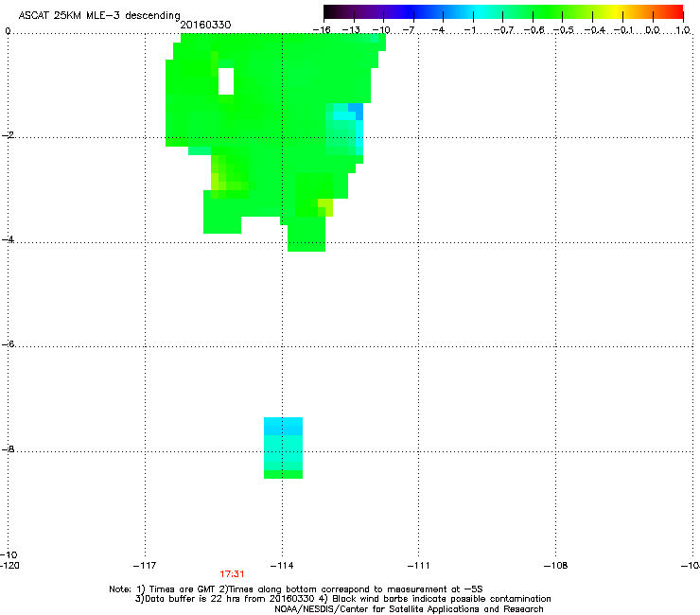
Task: Click the -13 label on the color bar
Action: [351, 30]
